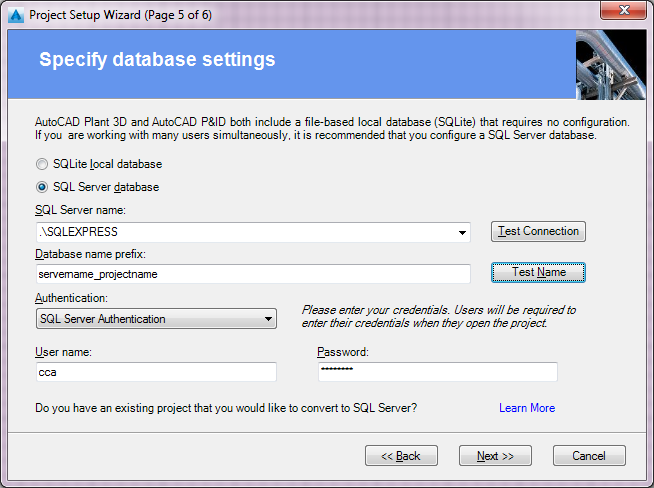Image resolution: width=654 pixels, height=488 pixels.
Task: Proceed with the Next >> button
Action: [x=495, y=456]
